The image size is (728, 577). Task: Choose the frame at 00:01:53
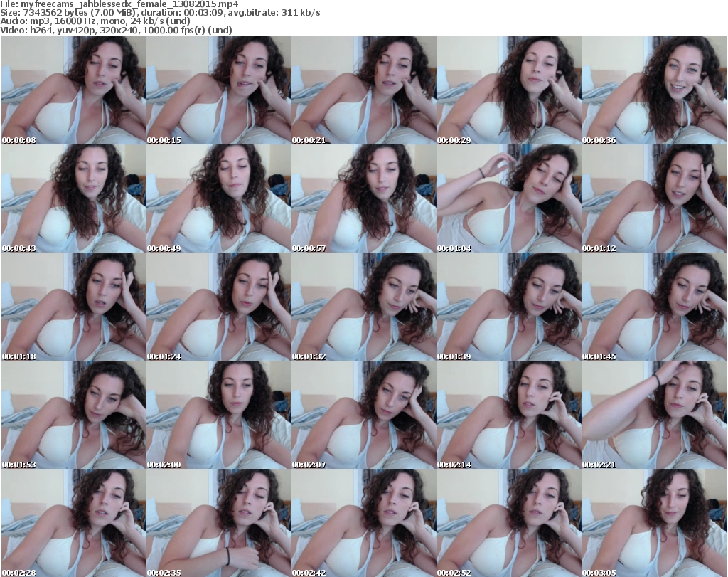tap(73, 415)
